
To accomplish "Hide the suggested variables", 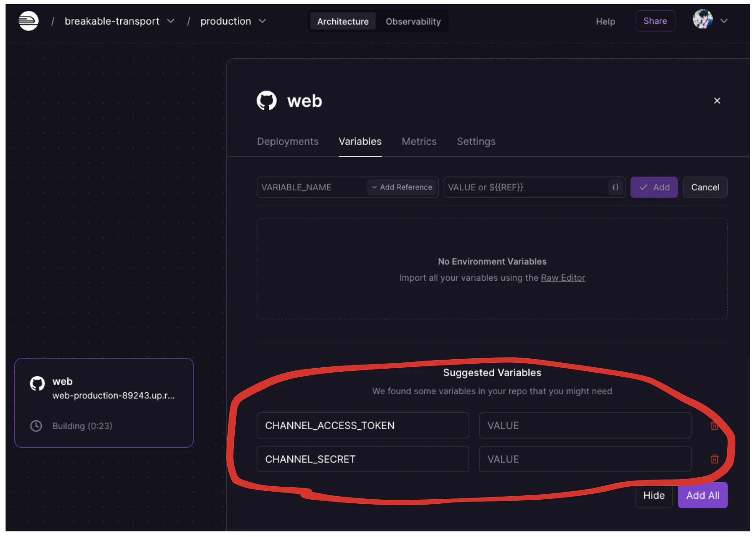I will click(x=654, y=495).
